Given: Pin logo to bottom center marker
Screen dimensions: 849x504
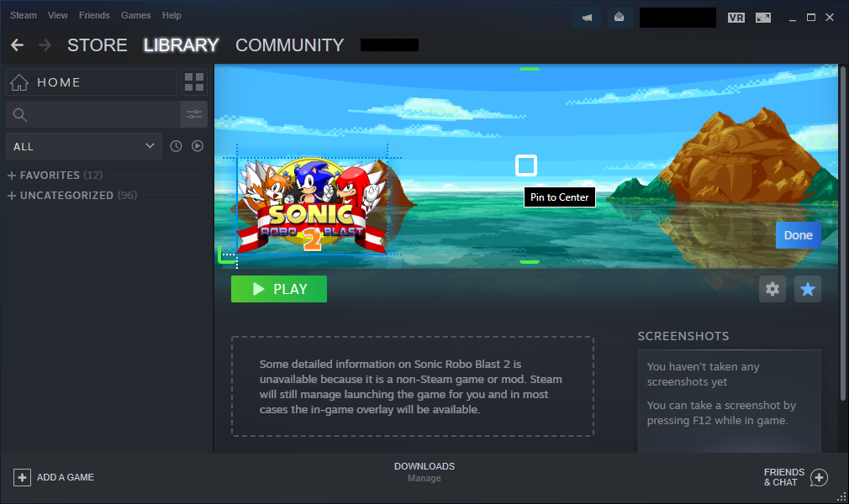Looking at the screenshot, I should click(530, 262).
